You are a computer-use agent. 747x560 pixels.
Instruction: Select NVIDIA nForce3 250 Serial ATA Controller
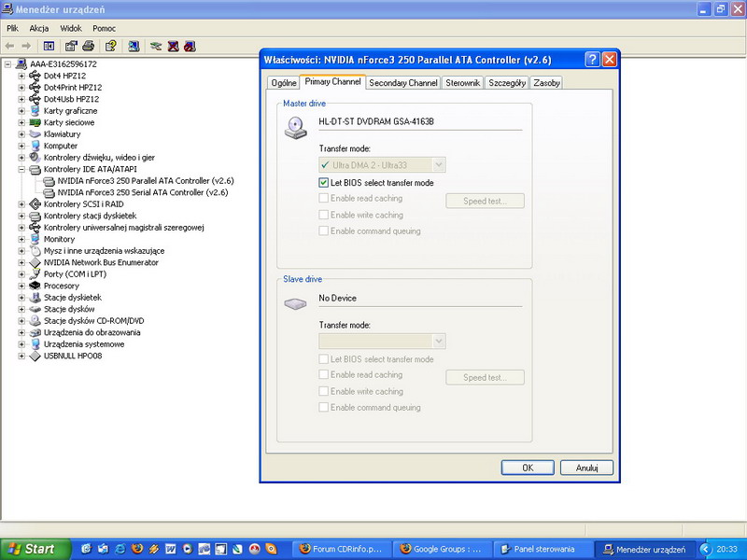click(x=143, y=192)
